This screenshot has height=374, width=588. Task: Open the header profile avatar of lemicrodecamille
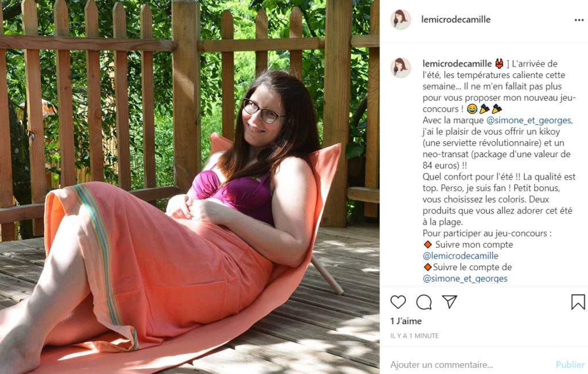(400, 20)
